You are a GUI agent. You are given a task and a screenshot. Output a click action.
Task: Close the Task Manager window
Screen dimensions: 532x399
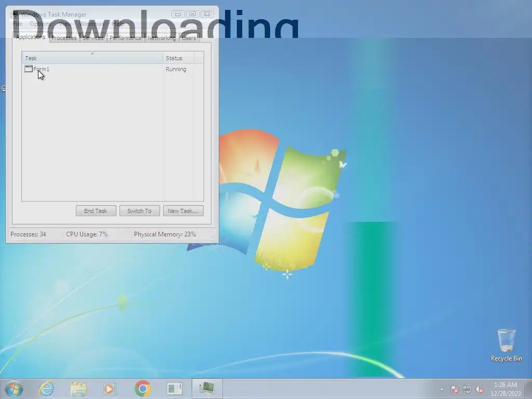tap(207, 14)
